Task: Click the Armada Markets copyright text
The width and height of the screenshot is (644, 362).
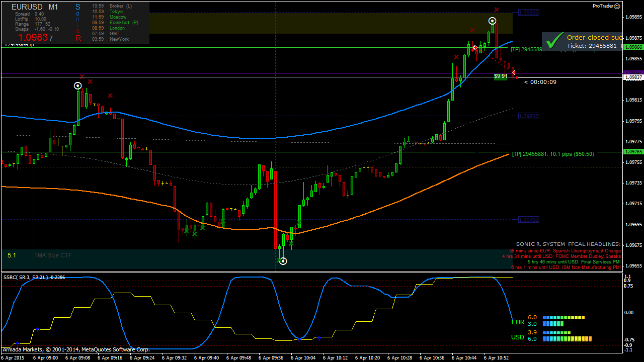Action: pos(76,349)
